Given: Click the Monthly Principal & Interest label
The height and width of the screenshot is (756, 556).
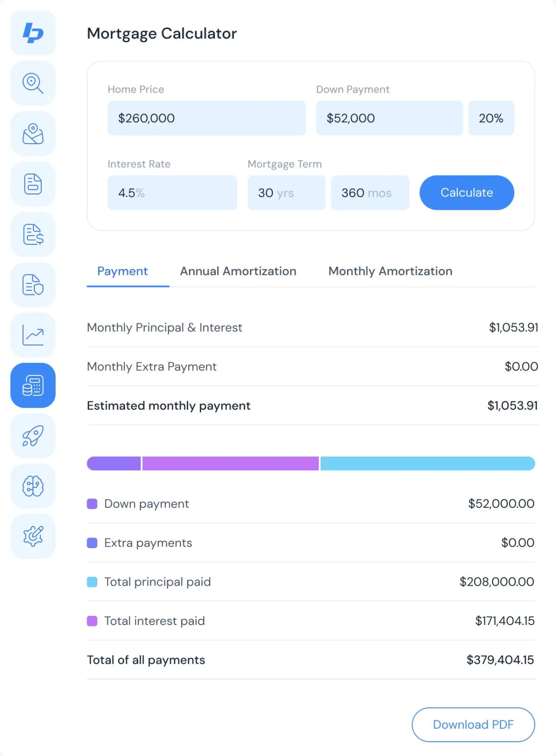Looking at the screenshot, I should point(164,328).
